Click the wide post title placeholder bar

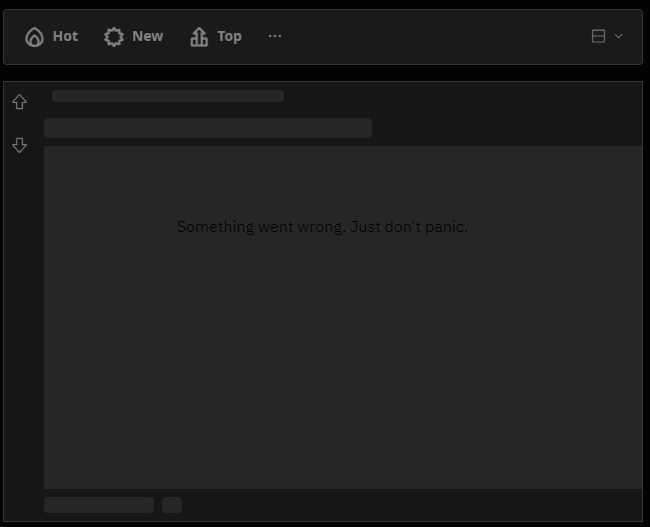coord(207,128)
